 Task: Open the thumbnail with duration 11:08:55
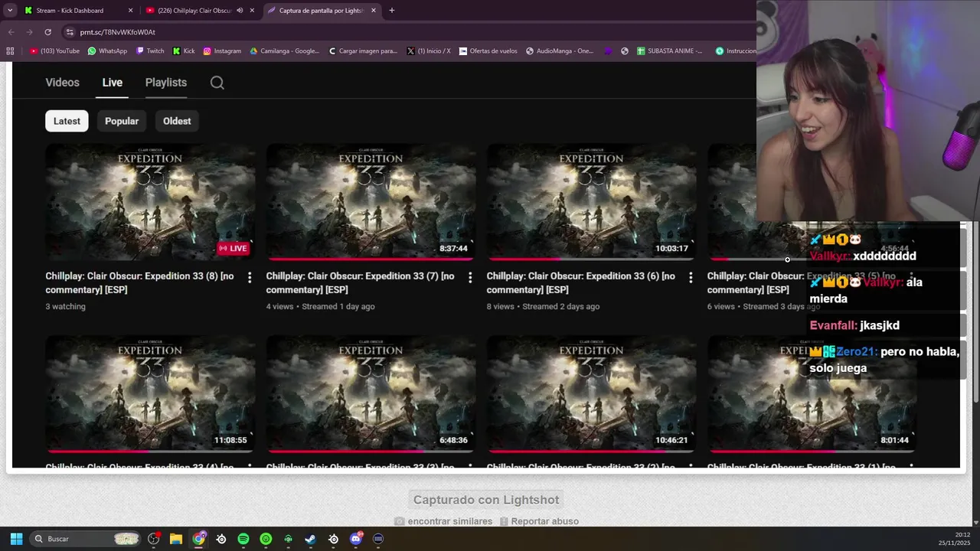150,394
